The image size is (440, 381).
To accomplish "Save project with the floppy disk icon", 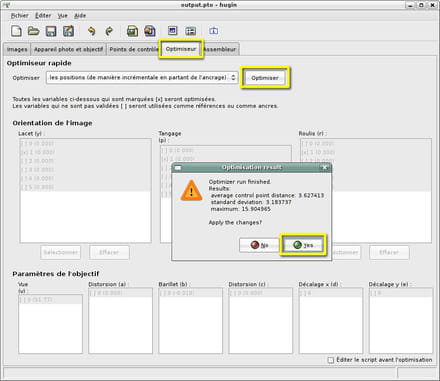I will tap(51, 31).
